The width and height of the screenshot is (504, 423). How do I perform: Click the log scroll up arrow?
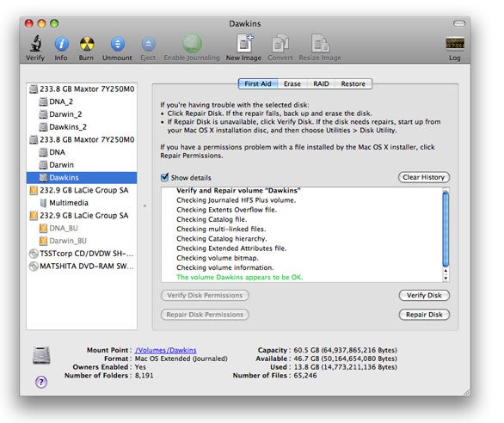tap(446, 271)
